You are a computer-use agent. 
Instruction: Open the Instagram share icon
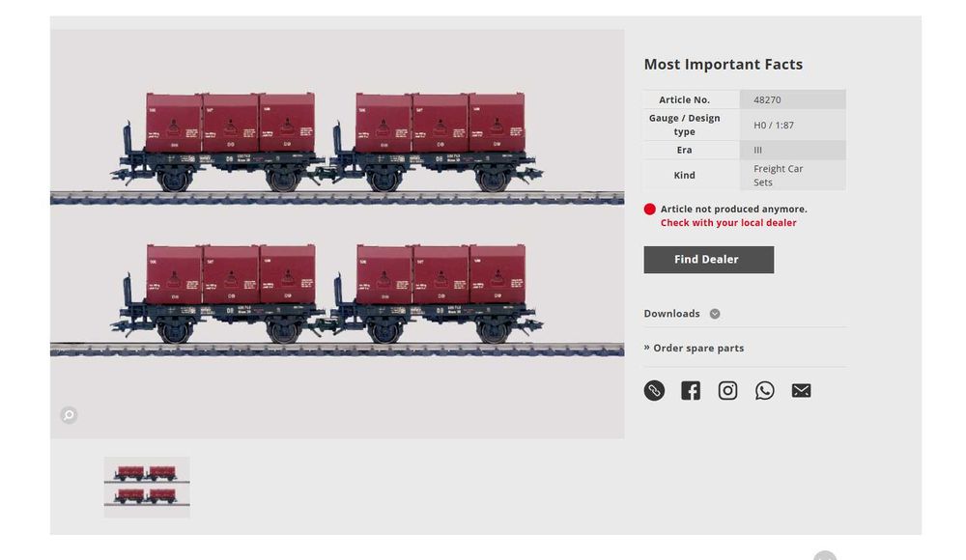point(727,391)
